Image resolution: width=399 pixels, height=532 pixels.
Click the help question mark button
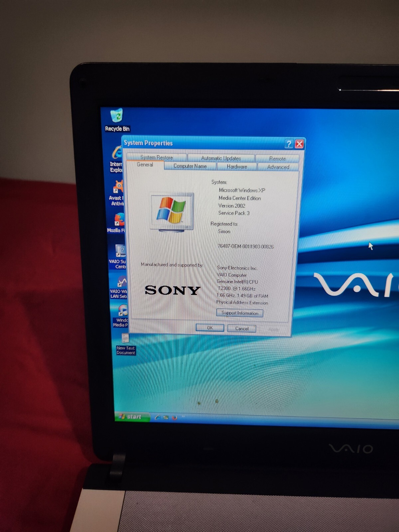289,144
